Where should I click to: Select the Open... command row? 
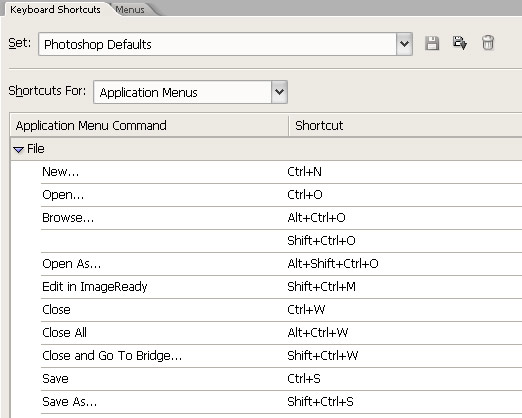pos(281,195)
